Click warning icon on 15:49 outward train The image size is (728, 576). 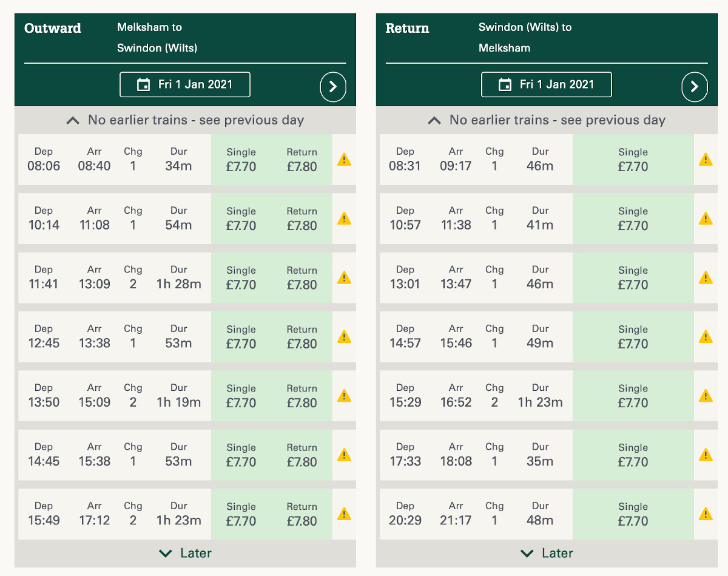[x=344, y=513]
